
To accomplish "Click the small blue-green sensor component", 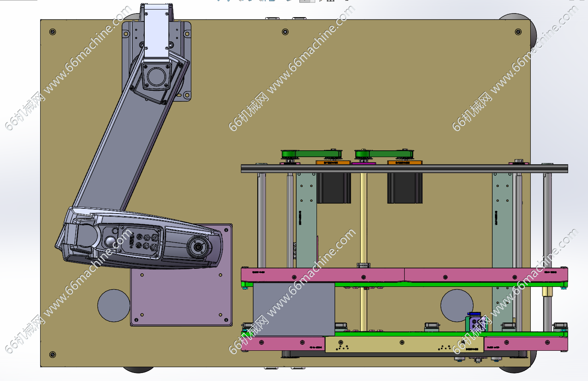I will pyautogui.click(x=474, y=323).
